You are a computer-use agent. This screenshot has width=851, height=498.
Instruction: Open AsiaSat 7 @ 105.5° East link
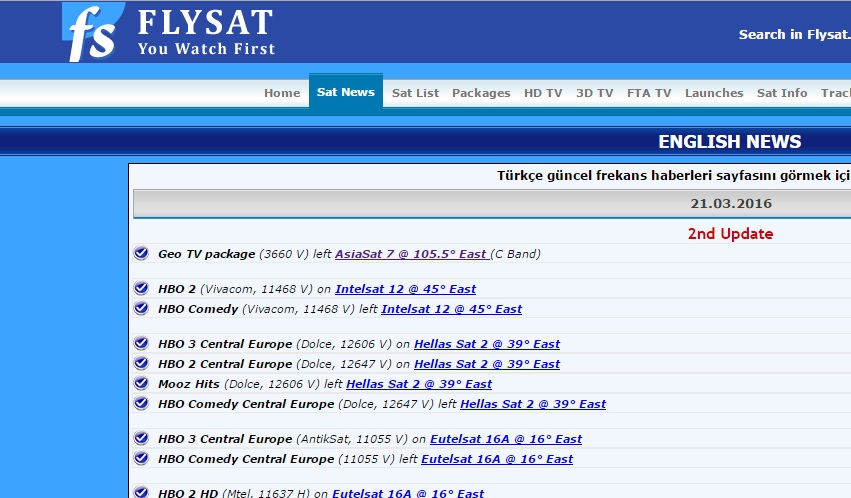point(412,254)
